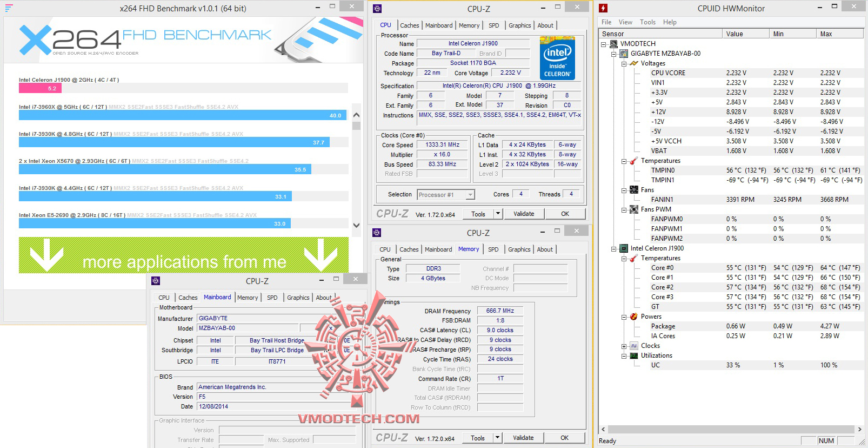Open About tab in the CPU-Z processor window
Image resolution: width=868 pixels, height=448 pixels.
point(545,25)
